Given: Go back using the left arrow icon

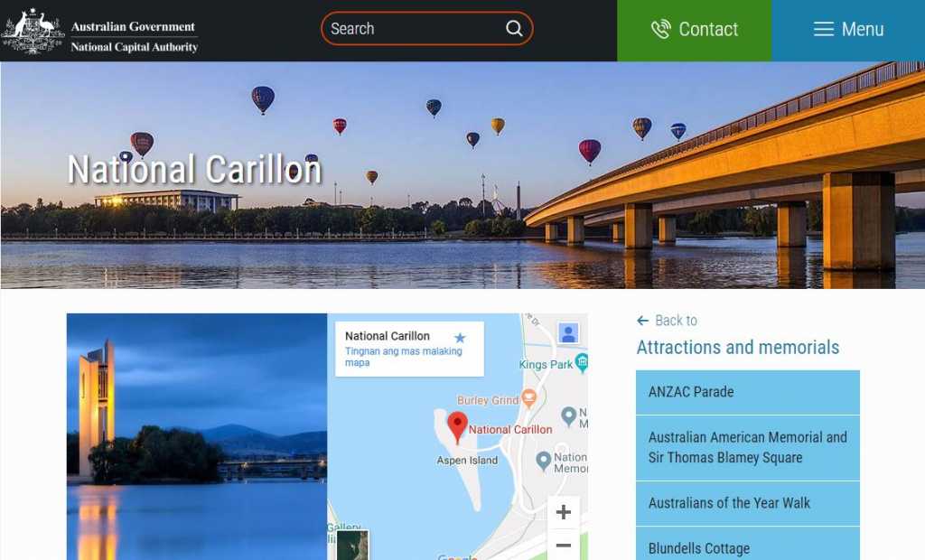Looking at the screenshot, I should 642,321.
